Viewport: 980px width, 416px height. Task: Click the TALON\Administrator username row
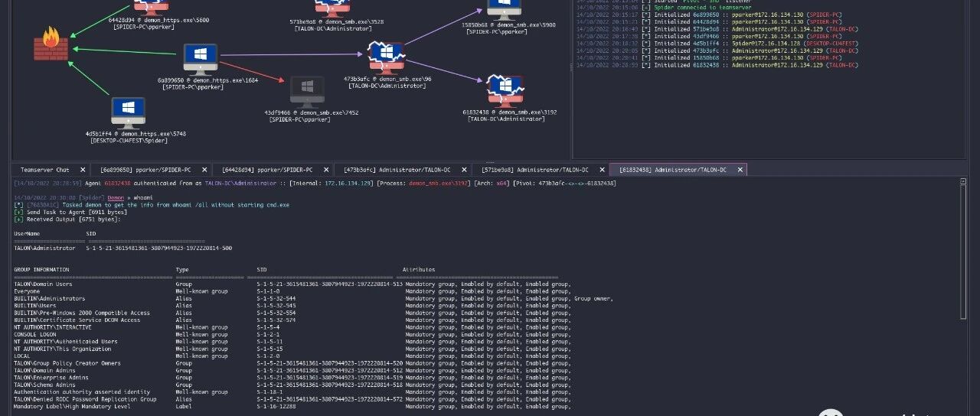click(x=123, y=248)
